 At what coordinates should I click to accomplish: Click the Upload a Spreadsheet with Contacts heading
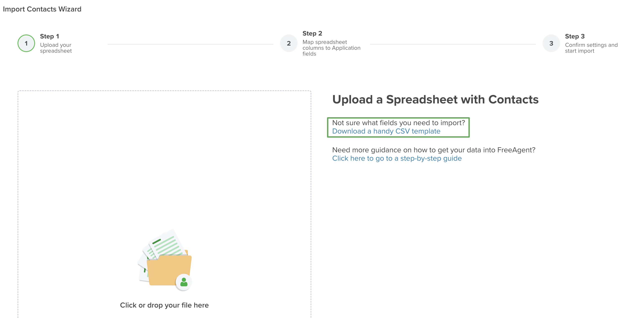[x=435, y=100]
